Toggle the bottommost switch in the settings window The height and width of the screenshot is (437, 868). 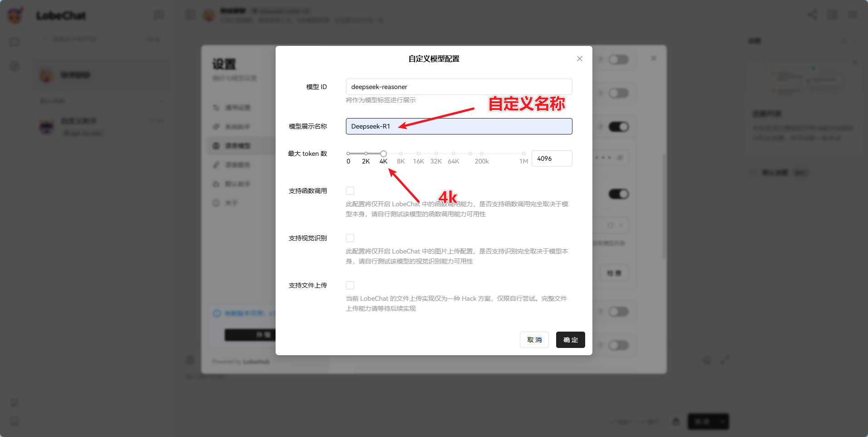[618, 345]
